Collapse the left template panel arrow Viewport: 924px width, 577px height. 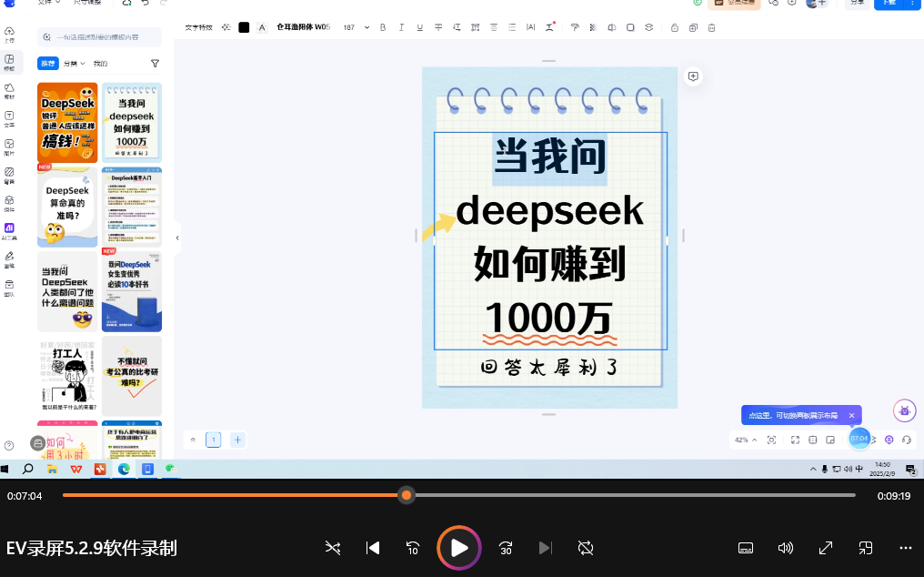tap(177, 238)
